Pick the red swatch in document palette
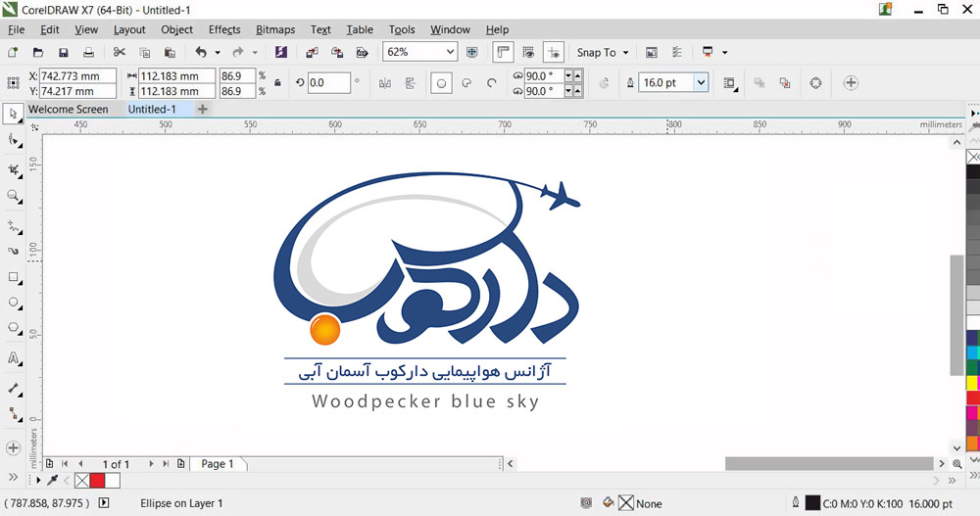980x516 pixels. coord(97,481)
